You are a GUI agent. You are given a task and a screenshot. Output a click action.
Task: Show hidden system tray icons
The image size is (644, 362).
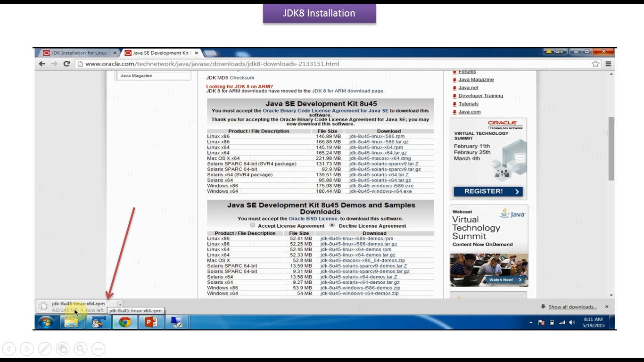pos(531,323)
